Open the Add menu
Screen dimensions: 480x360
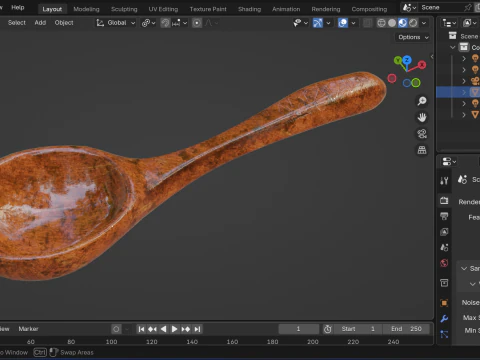pos(40,23)
